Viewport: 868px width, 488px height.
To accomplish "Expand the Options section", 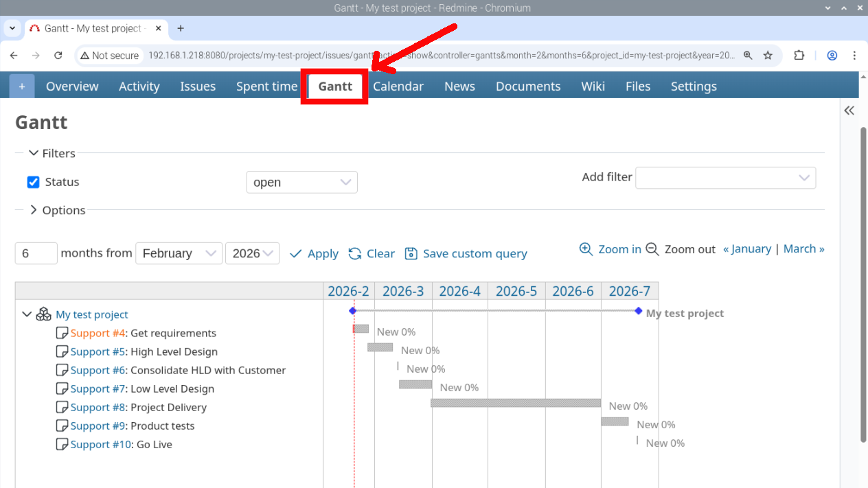I will pyautogui.click(x=33, y=210).
